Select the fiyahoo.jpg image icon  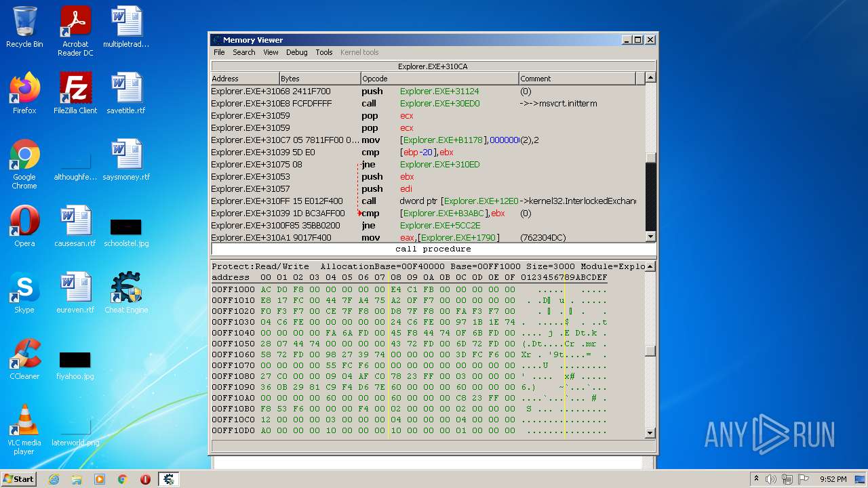point(75,365)
